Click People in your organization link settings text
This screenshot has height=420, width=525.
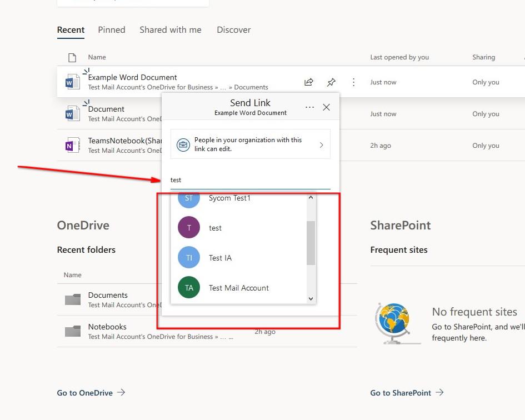pos(248,144)
